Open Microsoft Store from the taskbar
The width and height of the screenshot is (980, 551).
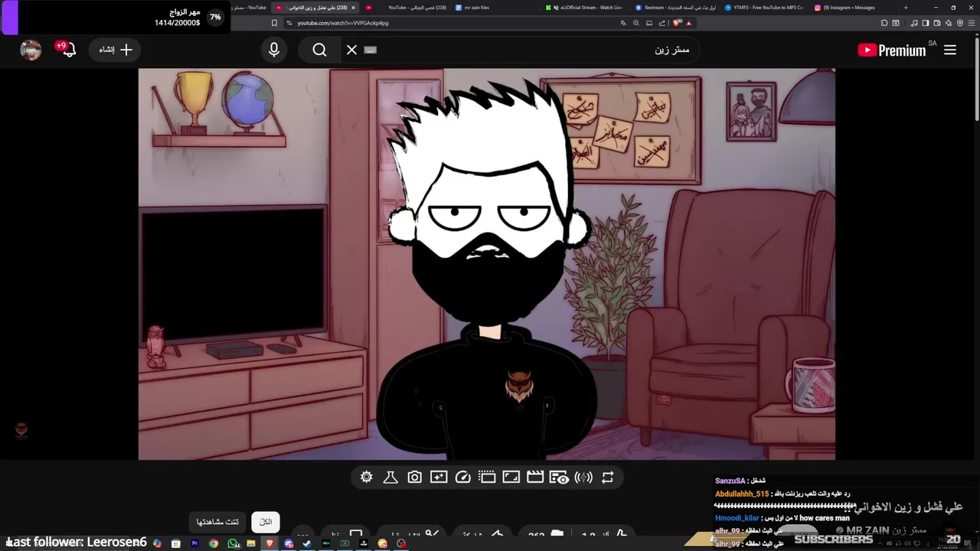176,543
